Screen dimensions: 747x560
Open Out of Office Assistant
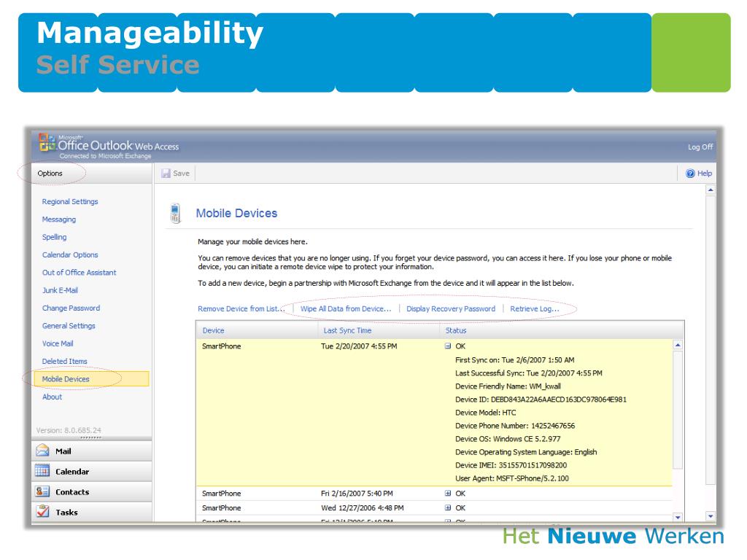coord(79,273)
